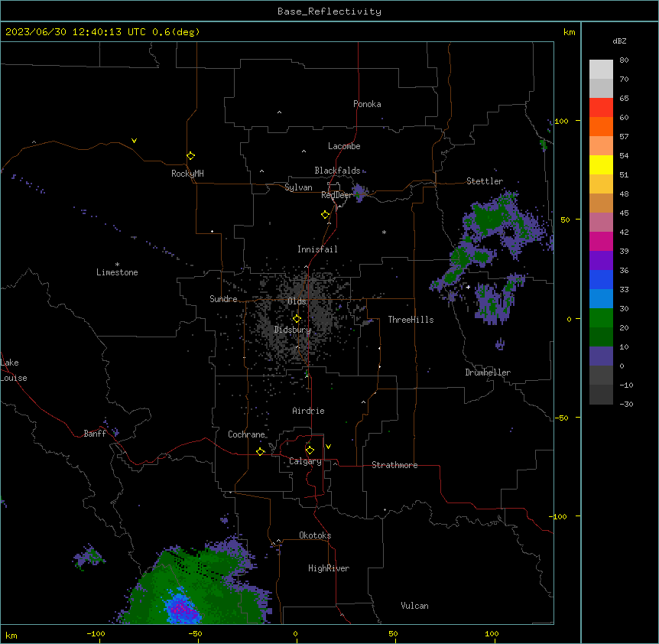The width and height of the screenshot is (659, 644).
Task: Click the Calgary city label
Action: pyautogui.click(x=305, y=461)
